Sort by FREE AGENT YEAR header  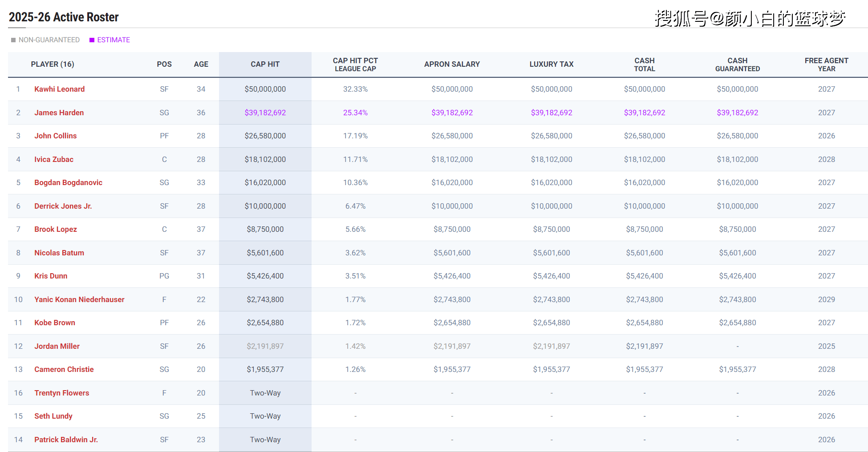click(826, 65)
